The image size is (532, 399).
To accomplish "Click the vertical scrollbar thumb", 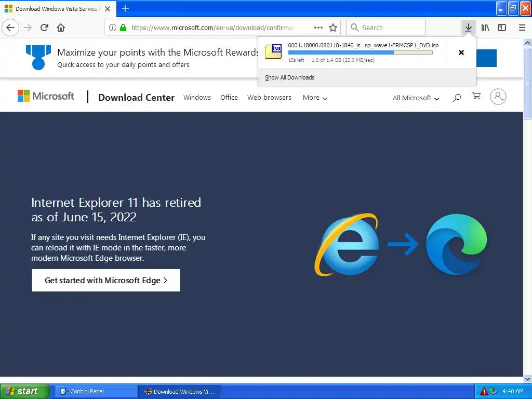I will coord(527,83).
